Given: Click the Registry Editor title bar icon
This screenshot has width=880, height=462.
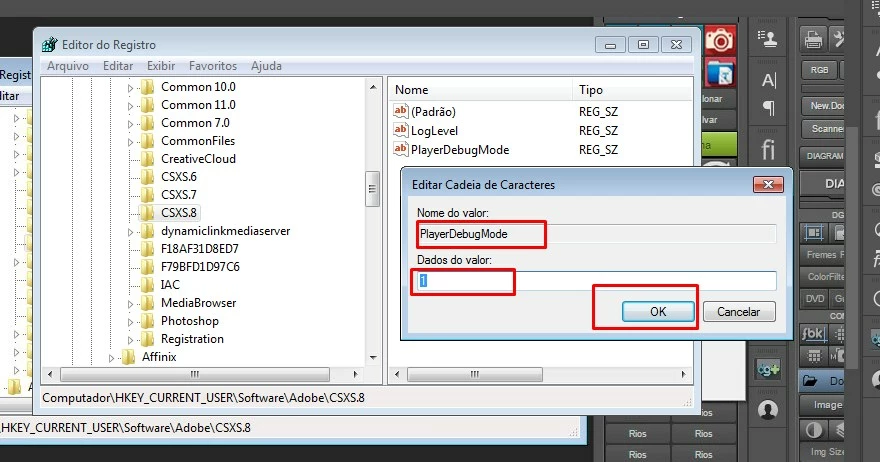Looking at the screenshot, I should click(50, 44).
